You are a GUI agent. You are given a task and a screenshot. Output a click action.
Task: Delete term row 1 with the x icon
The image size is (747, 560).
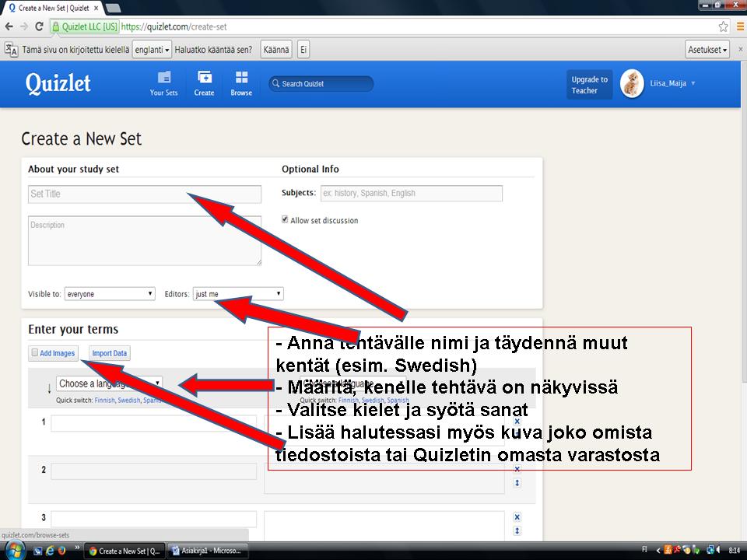pyautogui.click(x=517, y=422)
